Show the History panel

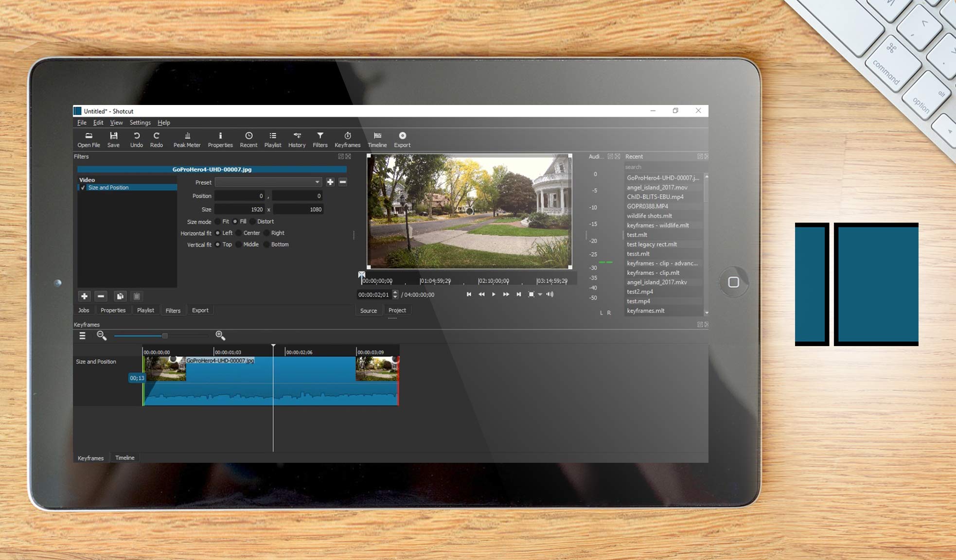point(297,140)
